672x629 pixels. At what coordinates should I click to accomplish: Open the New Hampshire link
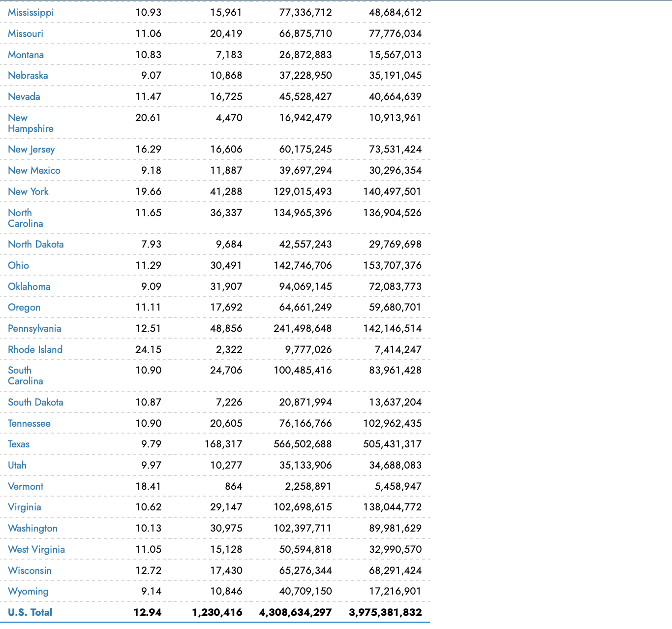pyautogui.click(x=31, y=123)
